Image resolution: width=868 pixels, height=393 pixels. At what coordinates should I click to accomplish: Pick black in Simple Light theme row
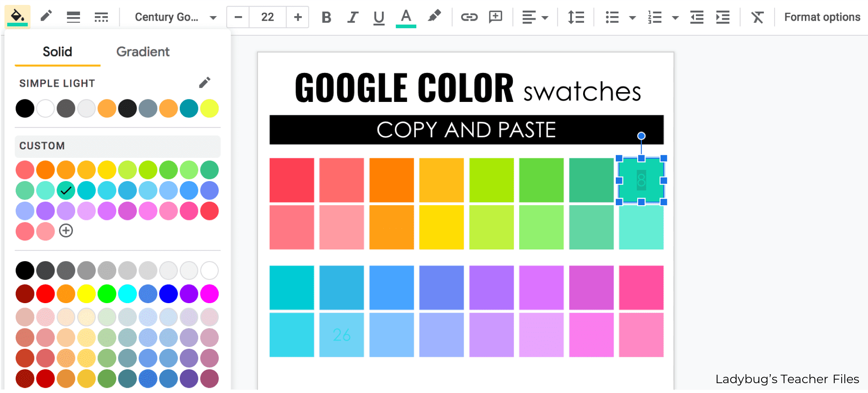pyautogui.click(x=25, y=109)
